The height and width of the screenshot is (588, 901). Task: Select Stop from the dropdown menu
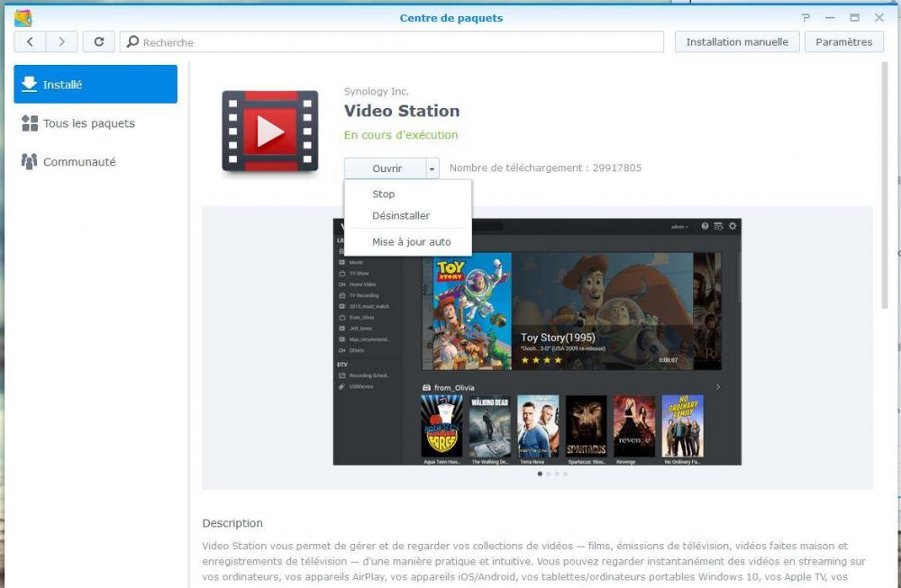tap(384, 194)
